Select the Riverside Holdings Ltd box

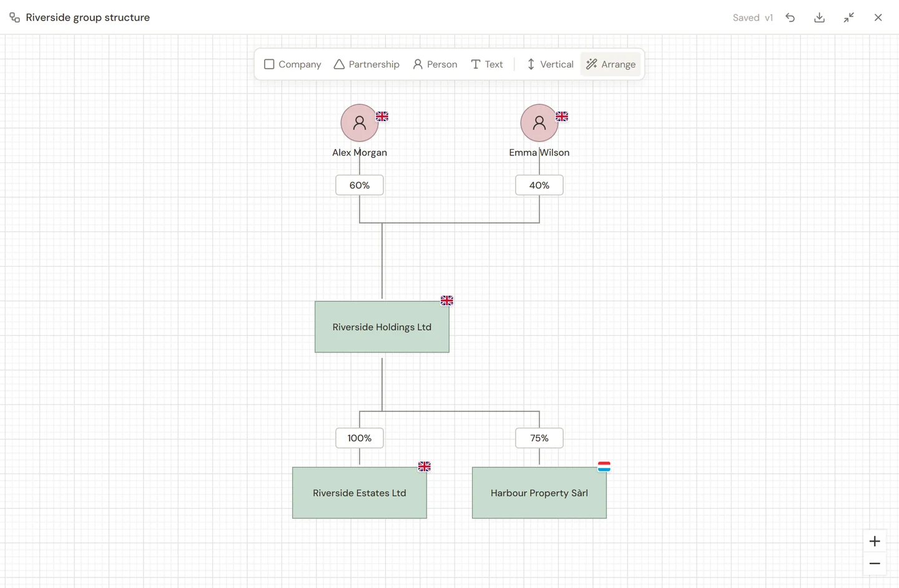[x=382, y=327]
